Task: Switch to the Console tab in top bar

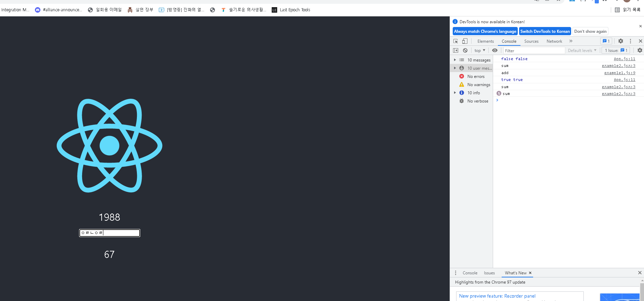Action: coord(509,41)
